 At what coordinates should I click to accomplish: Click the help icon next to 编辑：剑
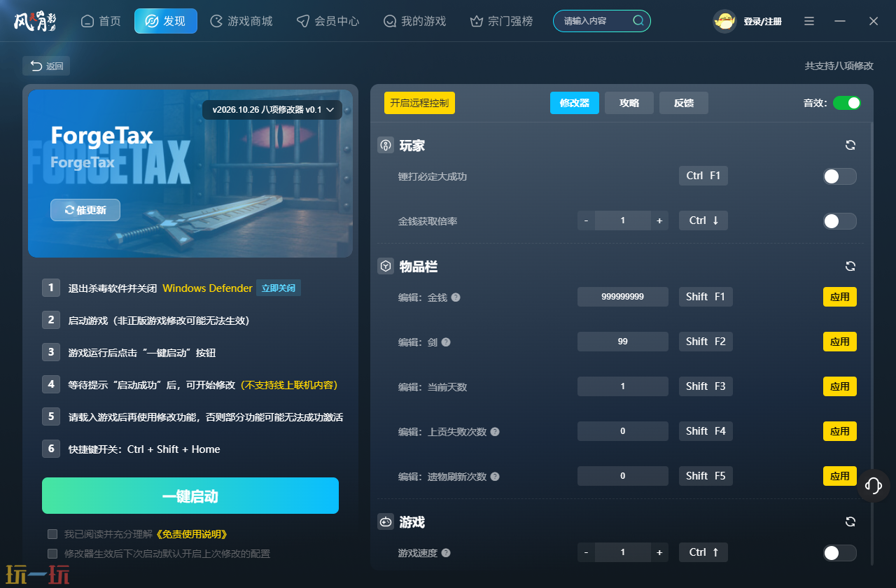446,342
